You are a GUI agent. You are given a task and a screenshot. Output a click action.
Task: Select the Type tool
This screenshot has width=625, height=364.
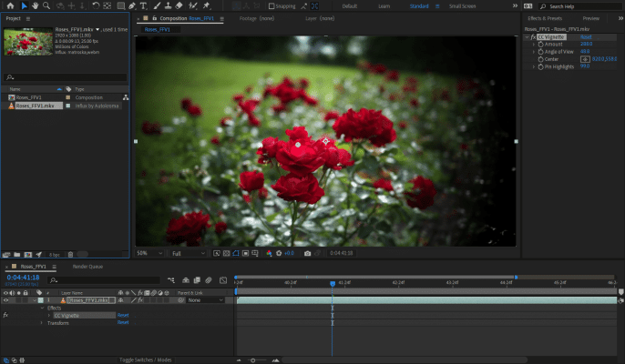(x=144, y=6)
